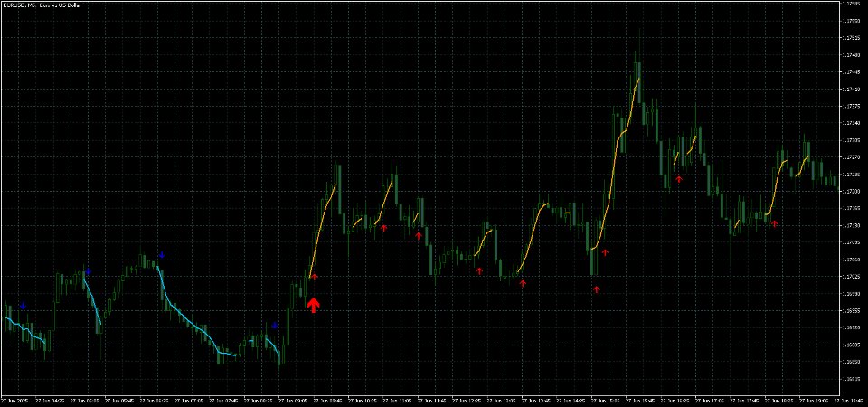The height and width of the screenshot is (407, 868).
Task: Select the 1.17270 price scale label
Action: (x=850, y=157)
